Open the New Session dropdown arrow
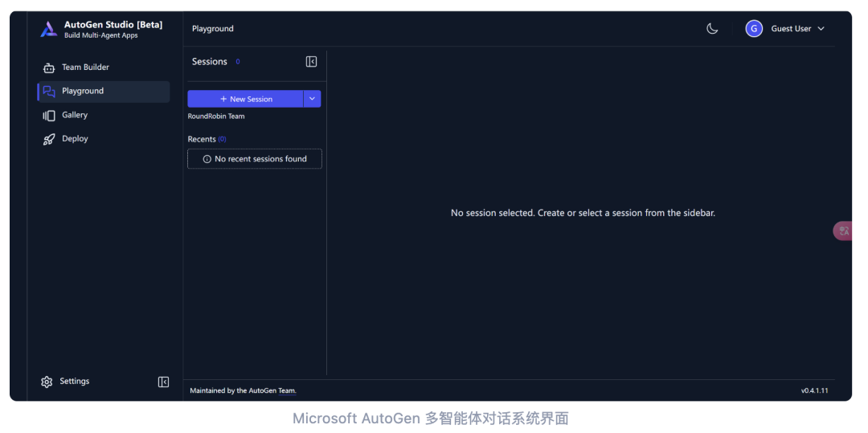Screen dimensions: 868x433 pyautogui.click(x=312, y=99)
